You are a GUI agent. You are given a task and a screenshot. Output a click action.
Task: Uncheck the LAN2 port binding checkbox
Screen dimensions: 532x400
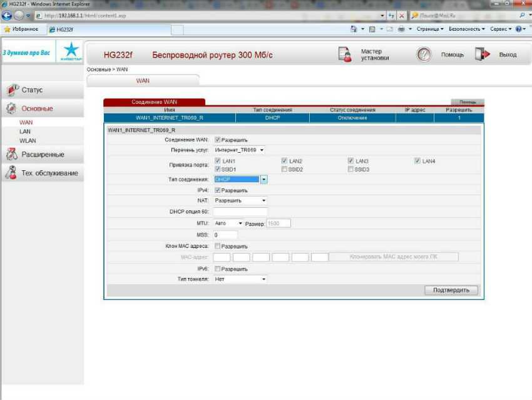coord(285,162)
